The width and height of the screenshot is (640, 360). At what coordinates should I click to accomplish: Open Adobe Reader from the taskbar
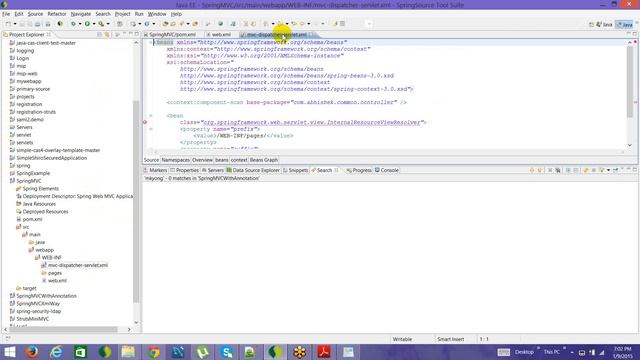point(324,352)
